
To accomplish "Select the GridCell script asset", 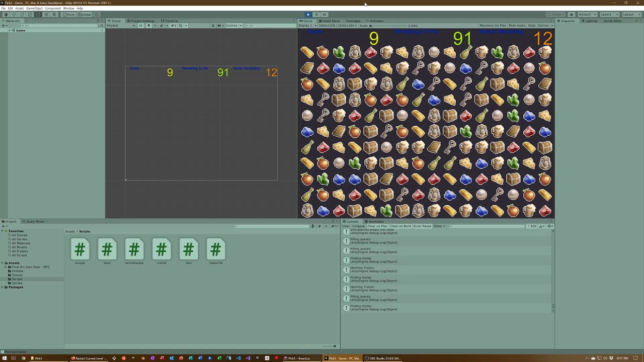I will click(162, 252).
